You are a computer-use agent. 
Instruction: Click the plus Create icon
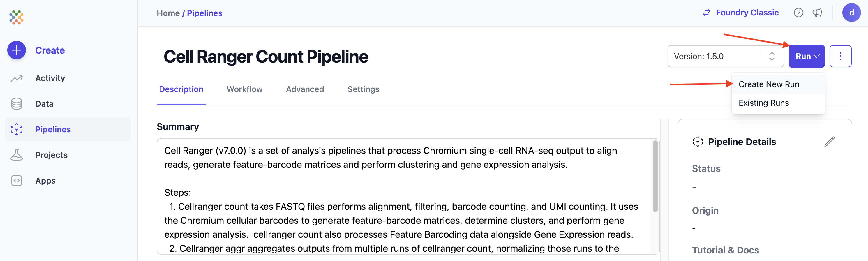(17, 50)
